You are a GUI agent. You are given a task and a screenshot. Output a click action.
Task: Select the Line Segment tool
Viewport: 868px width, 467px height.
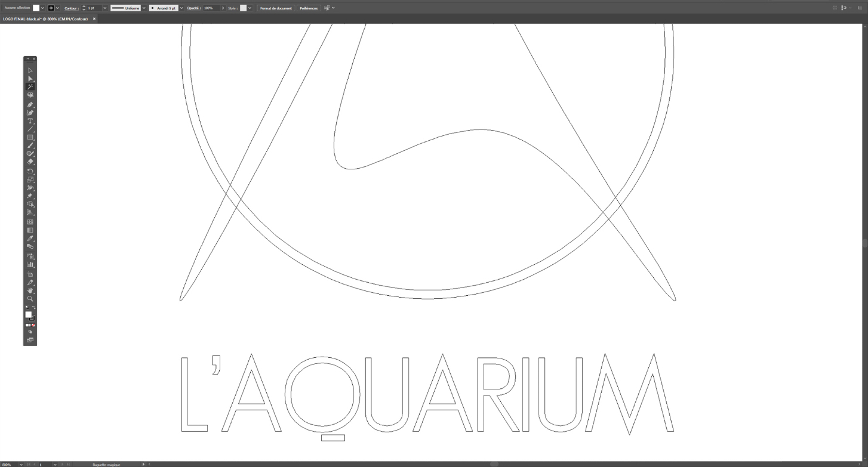[30, 129]
